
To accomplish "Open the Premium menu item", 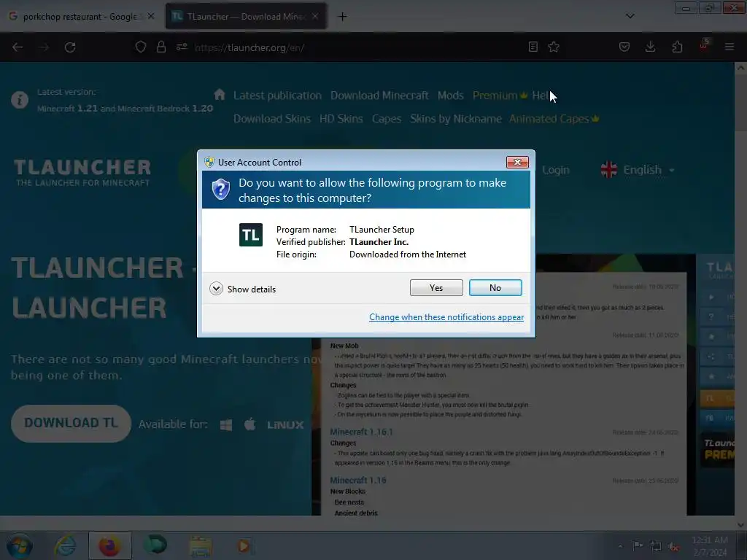I will click(500, 96).
